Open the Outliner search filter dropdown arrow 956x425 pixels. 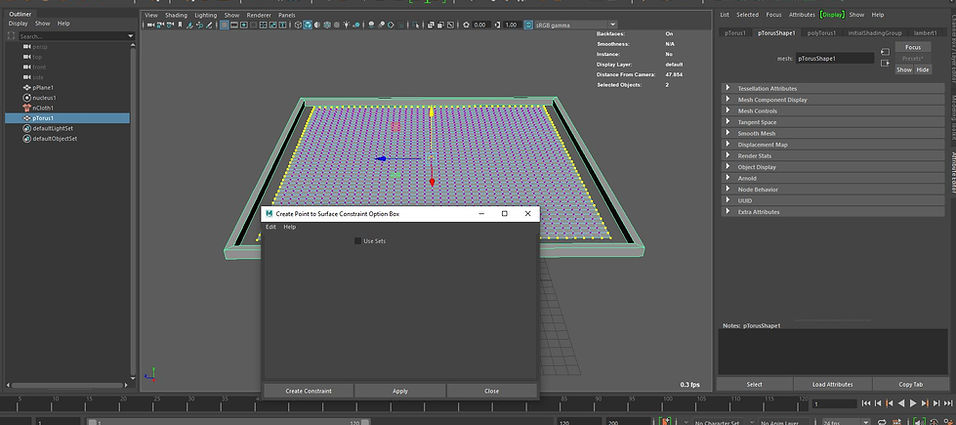click(130, 37)
